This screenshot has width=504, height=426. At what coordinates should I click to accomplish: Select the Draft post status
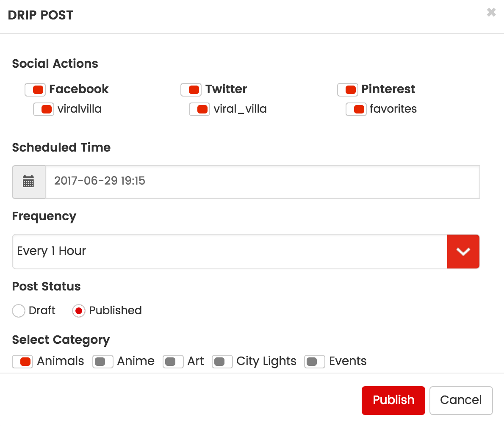19,311
